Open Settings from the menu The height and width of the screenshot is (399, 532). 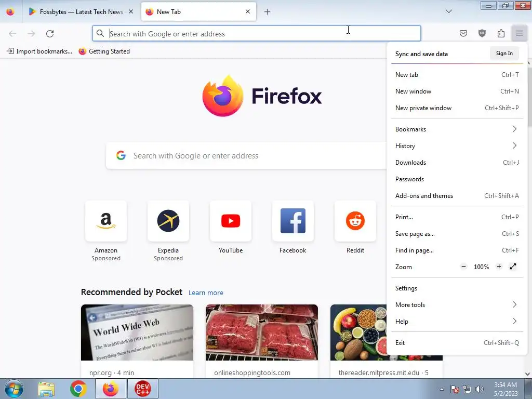(x=457, y=288)
